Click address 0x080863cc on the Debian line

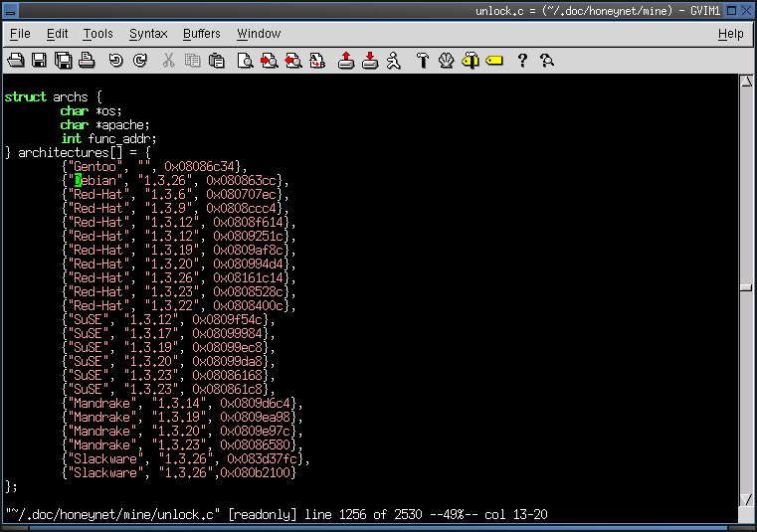click(241, 181)
